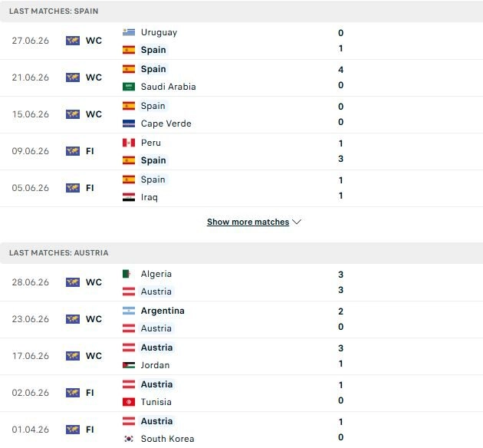Open the Argentina team link
Viewport: 483px width, 448px height.
[163, 311]
